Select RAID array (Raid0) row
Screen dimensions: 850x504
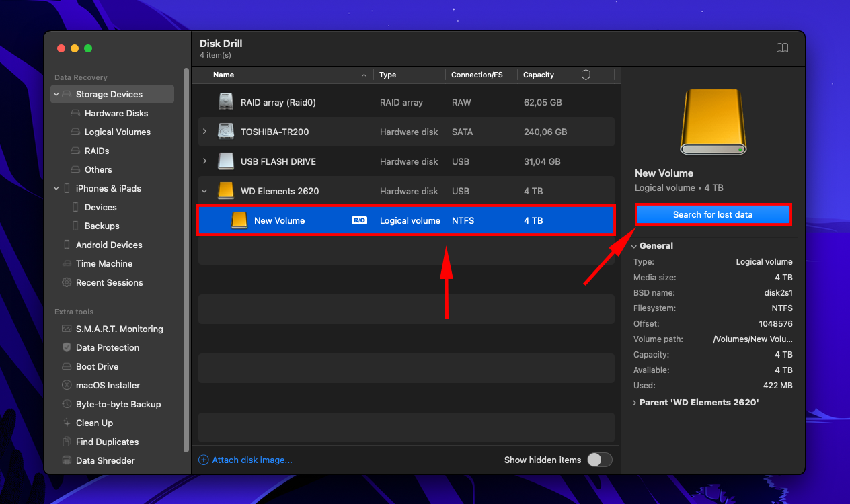pyautogui.click(x=406, y=102)
